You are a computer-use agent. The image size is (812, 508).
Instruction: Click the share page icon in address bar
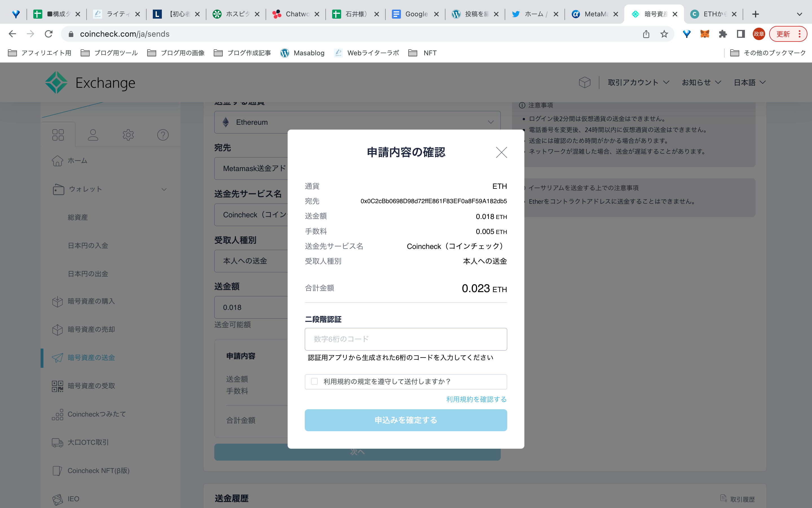pyautogui.click(x=646, y=34)
